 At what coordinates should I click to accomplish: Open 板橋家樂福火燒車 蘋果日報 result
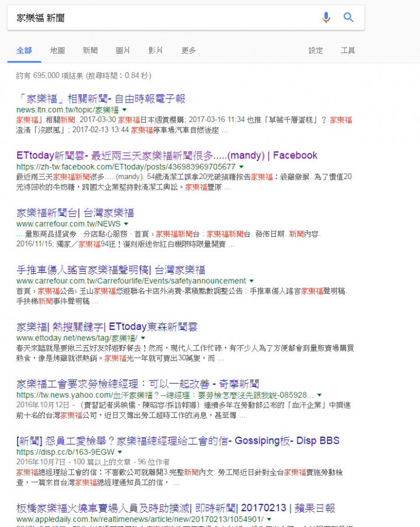click(x=176, y=508)
